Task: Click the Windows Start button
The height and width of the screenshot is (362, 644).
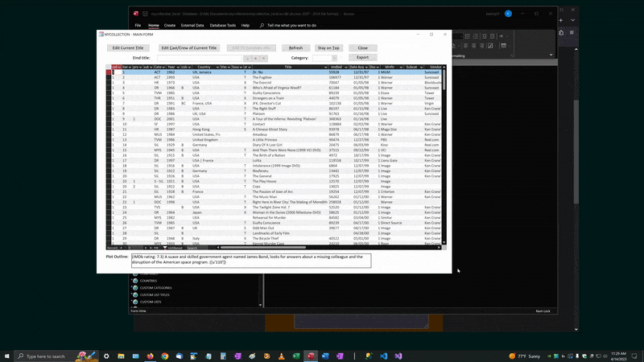Action: click(x=6, y=356)
